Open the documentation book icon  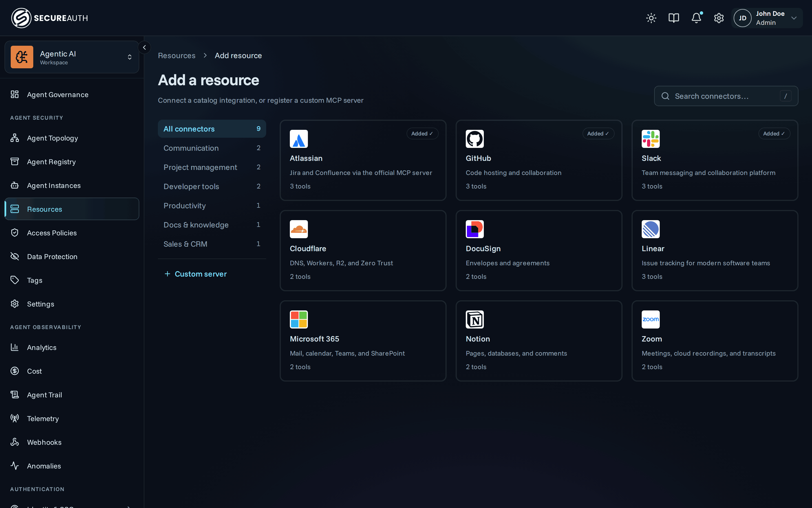click(673, 18)
